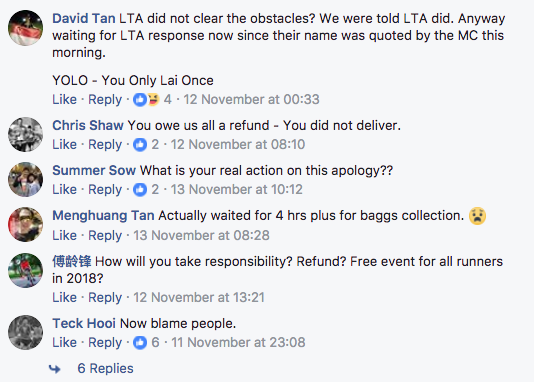Open timestamp 11 November at 23:08
534x382 pixels.
[x=238, y=342]
